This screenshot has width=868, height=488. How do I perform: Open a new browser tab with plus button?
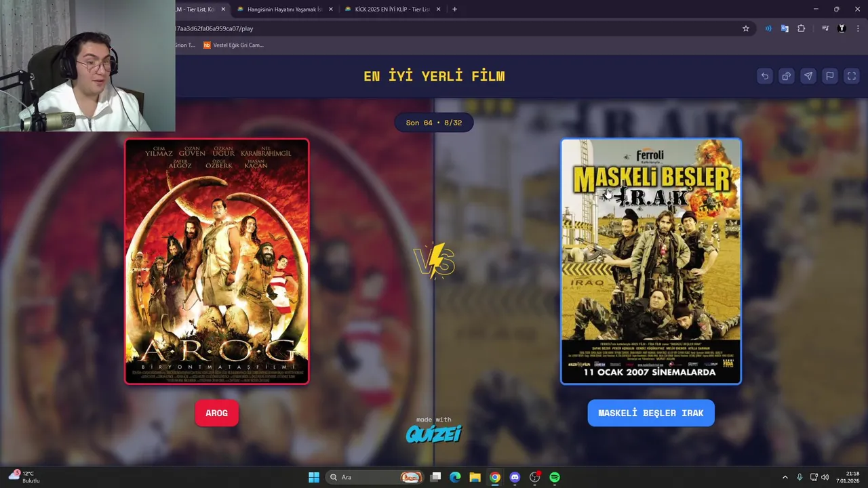pyautogui.click(x=454, y=9)
